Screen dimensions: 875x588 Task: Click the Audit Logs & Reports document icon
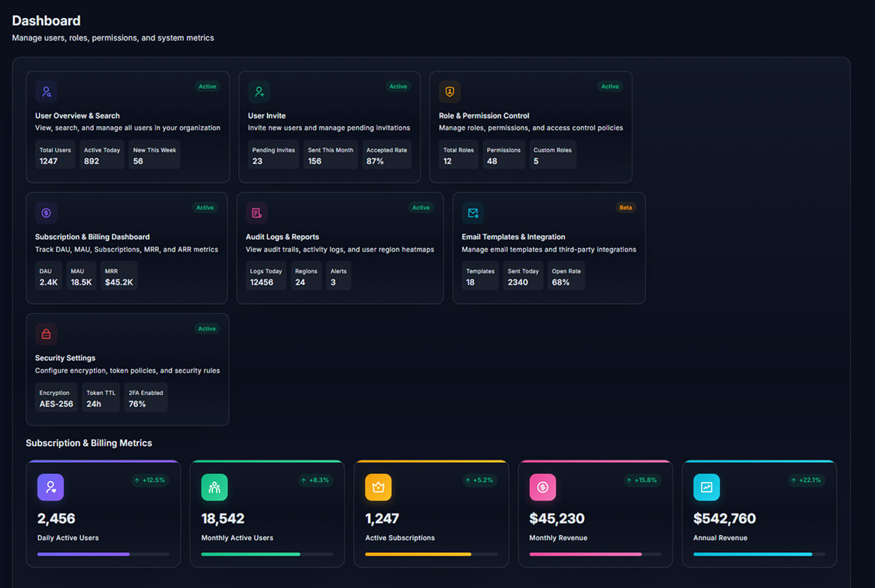257,212
